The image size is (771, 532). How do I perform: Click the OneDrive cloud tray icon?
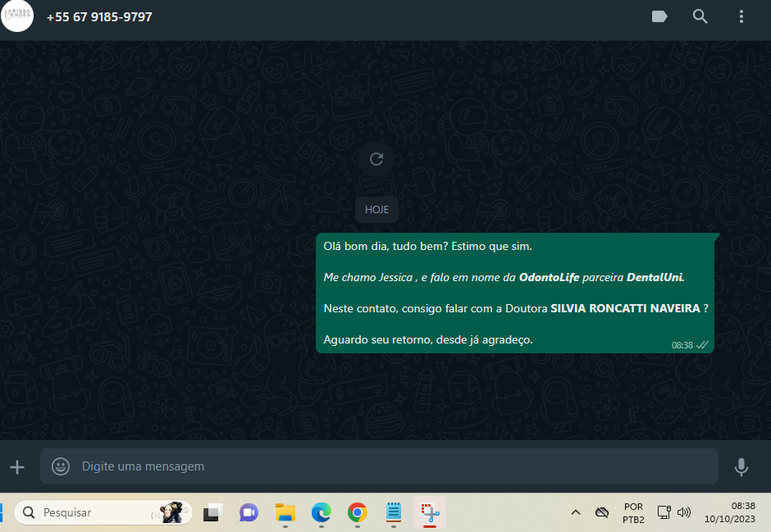tap(602, 513)
